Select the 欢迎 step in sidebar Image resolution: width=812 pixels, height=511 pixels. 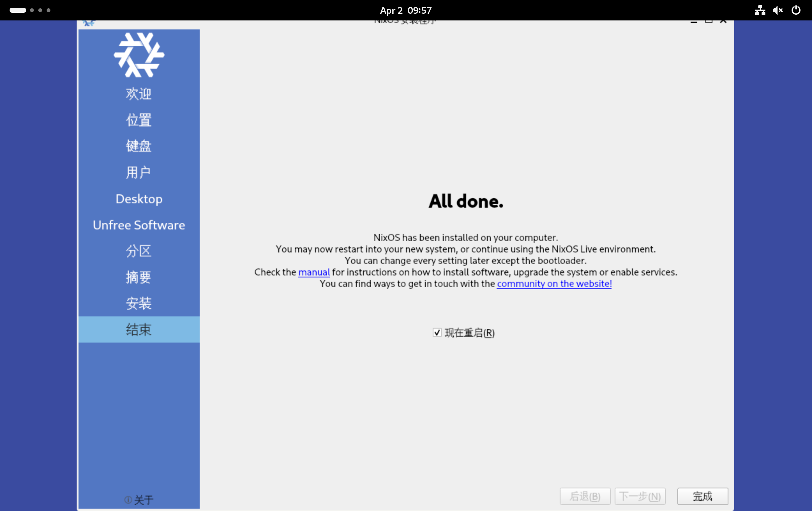point(139,94)
